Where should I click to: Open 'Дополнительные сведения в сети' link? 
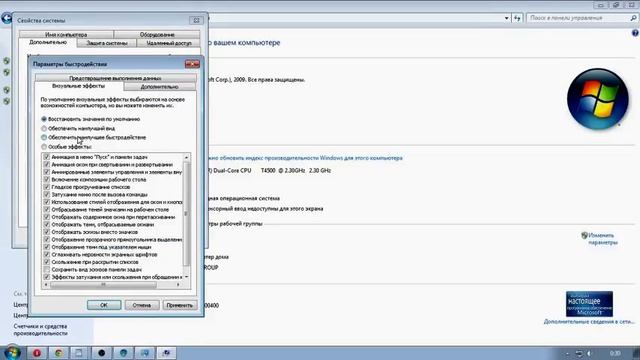pos(589,322)
